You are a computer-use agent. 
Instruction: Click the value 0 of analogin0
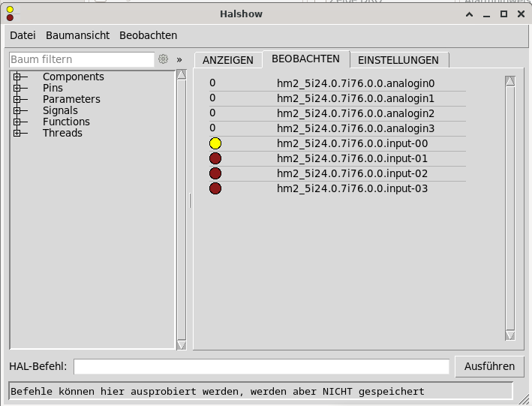point(212,83)
